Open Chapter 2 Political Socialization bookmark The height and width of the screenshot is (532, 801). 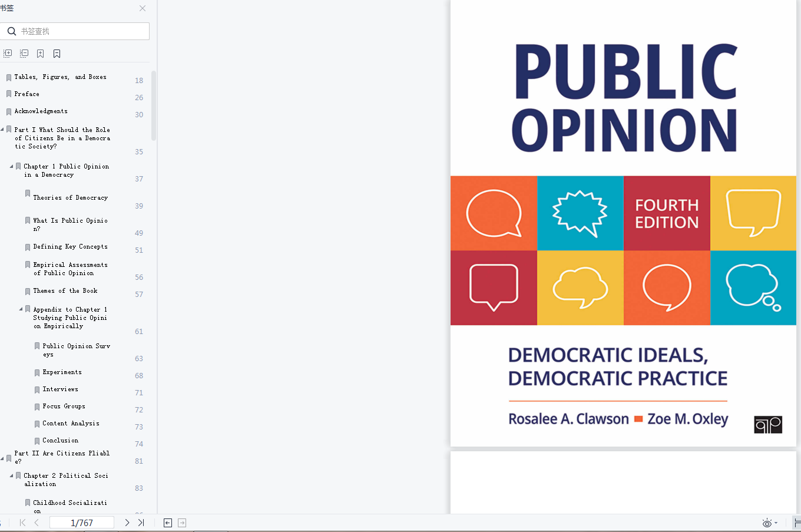tap(66, 480)
